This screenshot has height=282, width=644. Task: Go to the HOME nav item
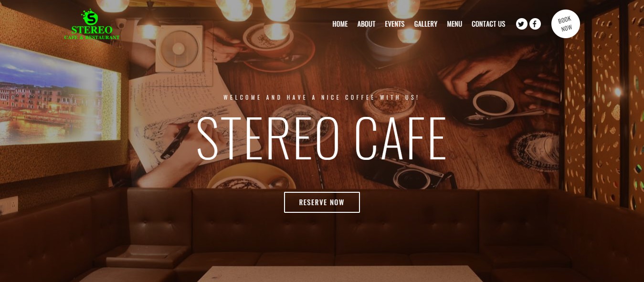click(340, 24)
